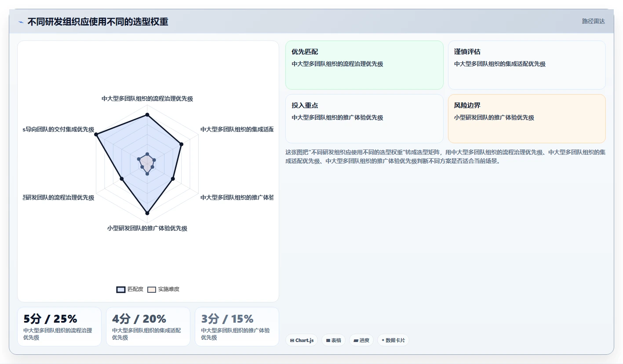Toggle the 实施难度 legend swatch
This screenshot has height=364, width=623.
pos(152,289)
